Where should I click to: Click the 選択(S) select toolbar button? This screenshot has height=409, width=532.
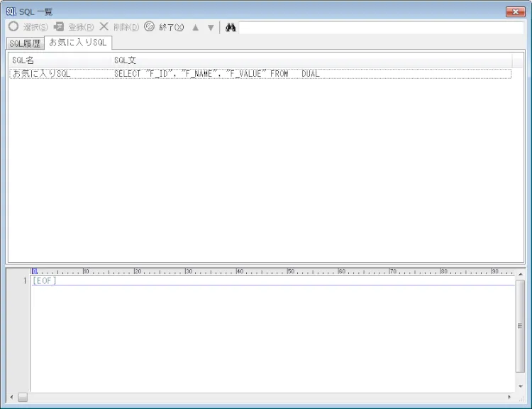(x=28, y=27)
